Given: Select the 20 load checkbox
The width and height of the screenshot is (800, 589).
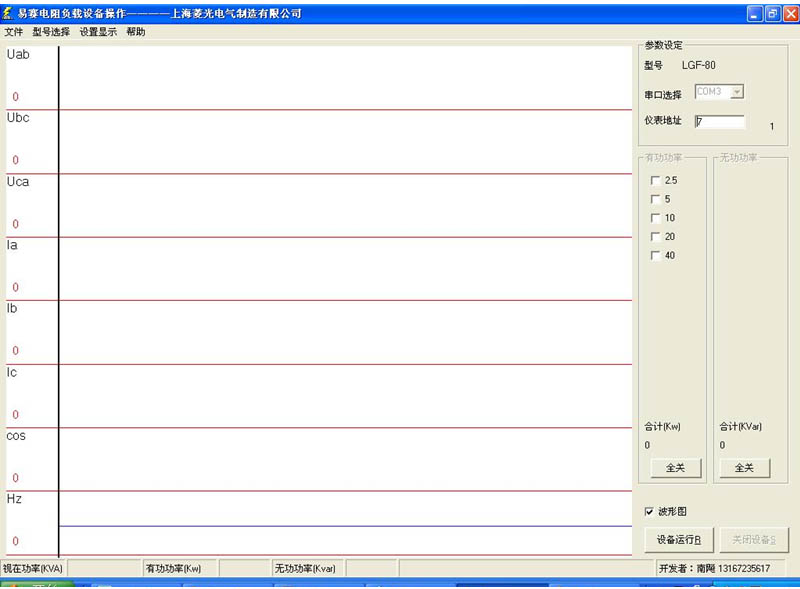Looking at the screenshot, I should [656, 237].
